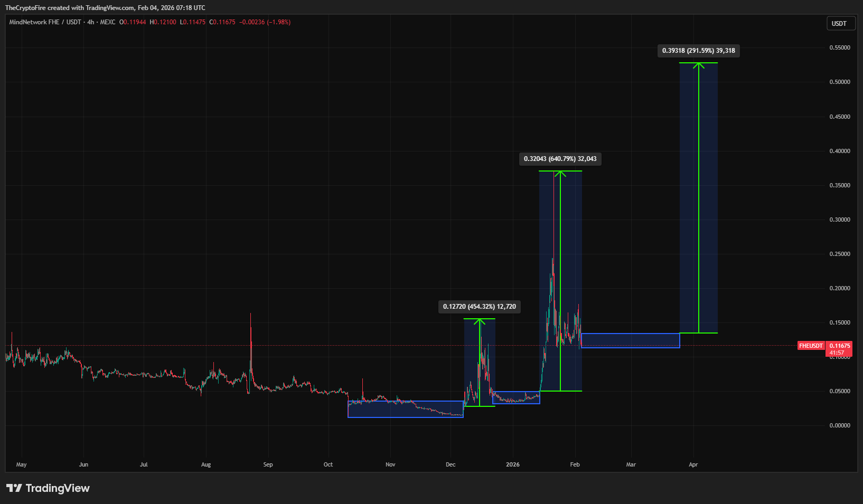Click the 0.50000 price axis label
Image resolution: width=863 pixels, height=504 pixels.
pos(840,82)
